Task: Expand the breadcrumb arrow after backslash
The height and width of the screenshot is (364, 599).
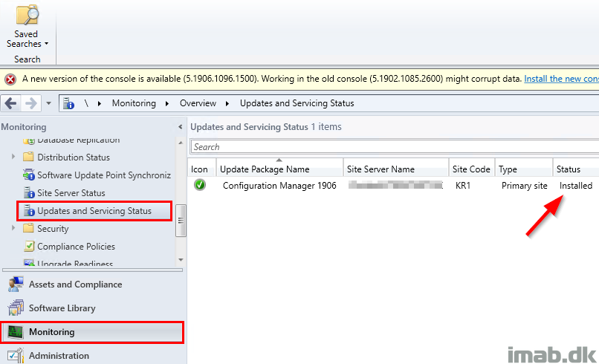Action: point(100,103)
